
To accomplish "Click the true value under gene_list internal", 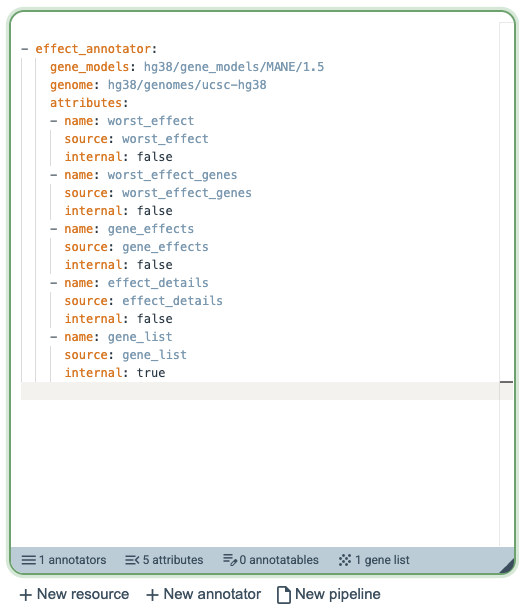I will [x=151, y=373].
